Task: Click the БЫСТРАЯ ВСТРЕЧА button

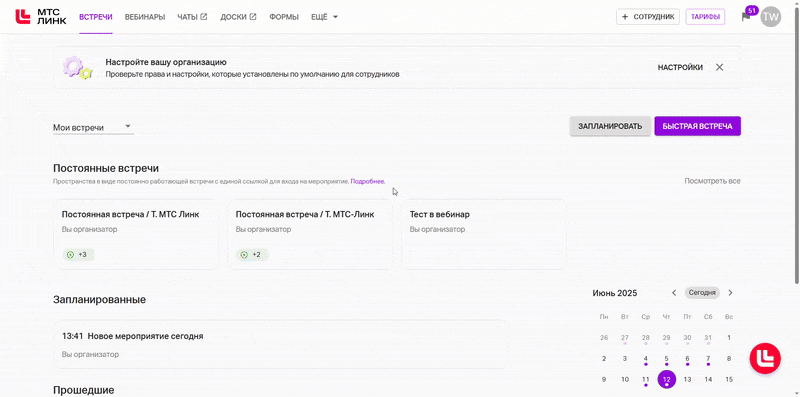Action: point(697,126)
